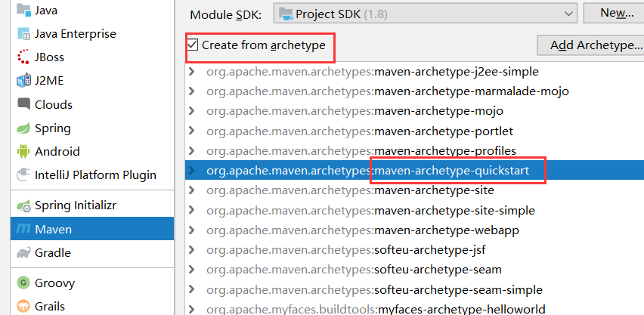Choose Java Enterprise project type label
644x315 pixels.
76,34
